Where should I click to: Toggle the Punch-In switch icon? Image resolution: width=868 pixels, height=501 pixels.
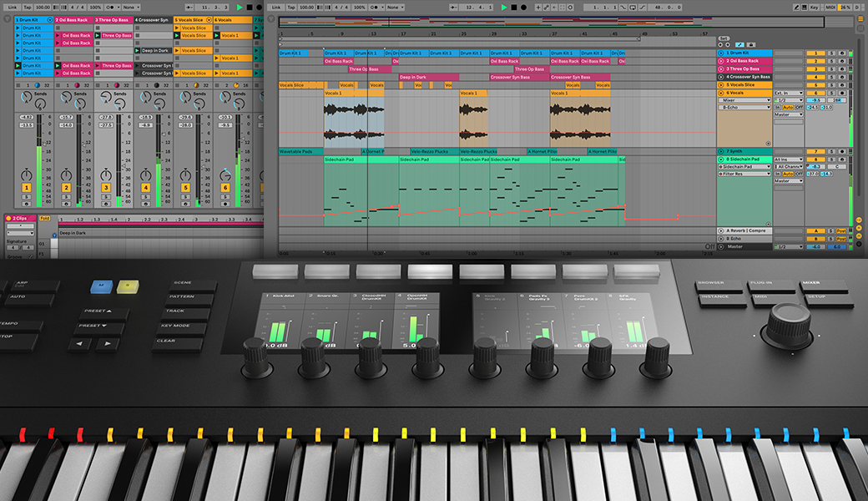(x=624, y=8)
